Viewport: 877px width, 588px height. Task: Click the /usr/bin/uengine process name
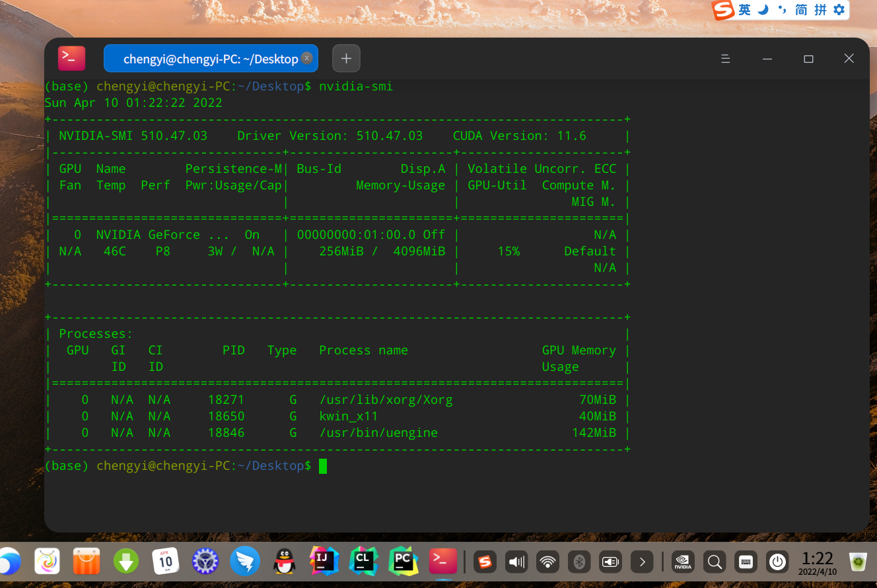pos(378,433)
